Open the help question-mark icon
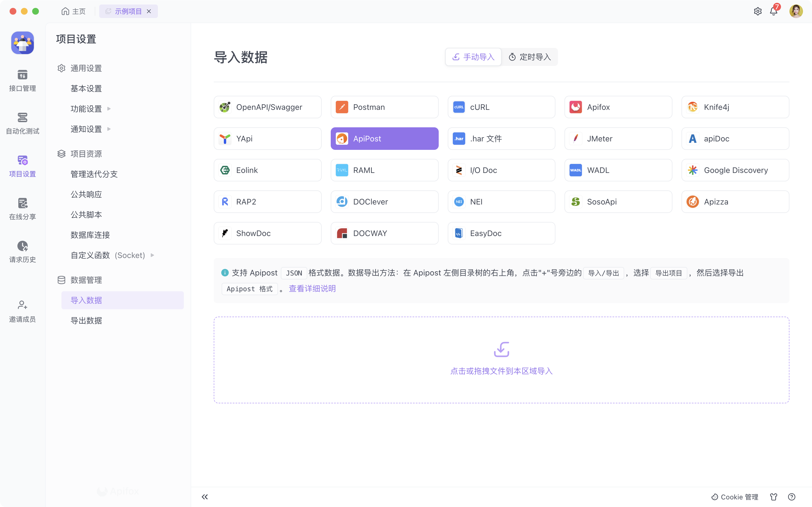Image resolution: width=812 pixels, height=507 pixels. (791, 497)
